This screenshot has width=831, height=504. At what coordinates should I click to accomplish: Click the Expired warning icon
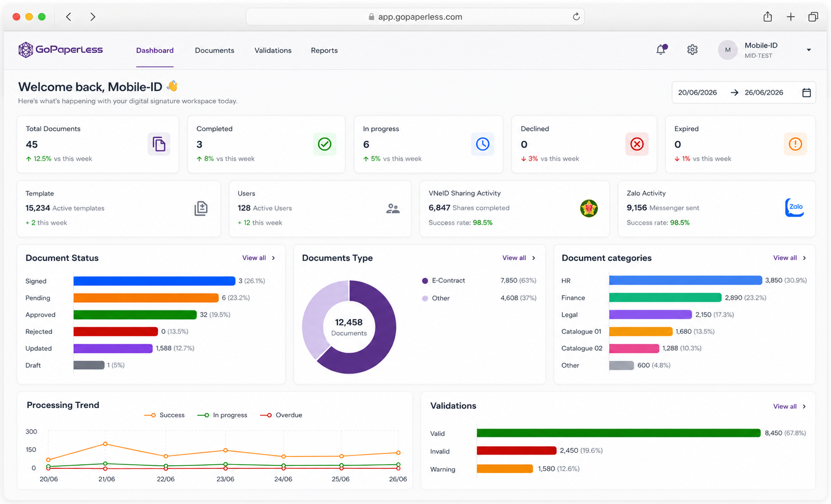(795, 144)
